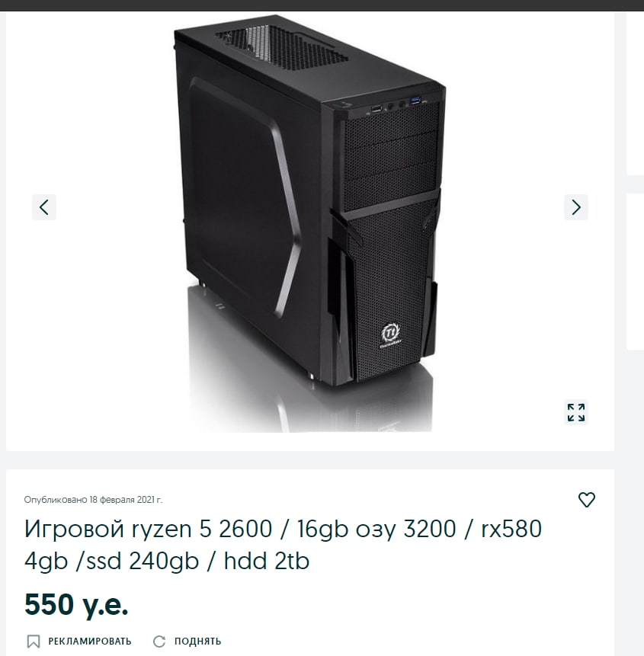This screenshot has width=644, height=656.
Task: Open the gallery in fullscreen view
Action: pyautogui.click(x=576, y=412)
